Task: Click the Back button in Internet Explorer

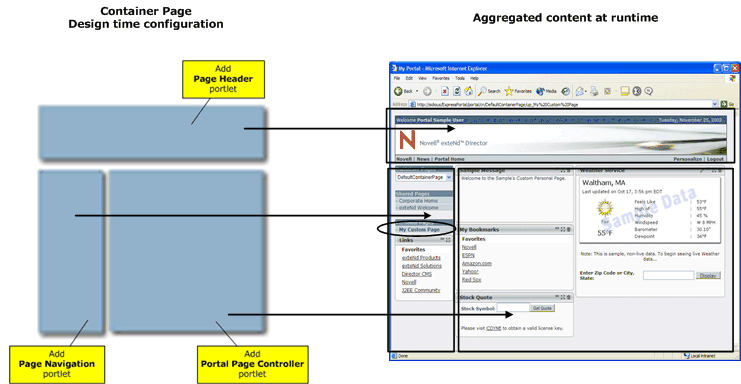Action: pos(403,91)
